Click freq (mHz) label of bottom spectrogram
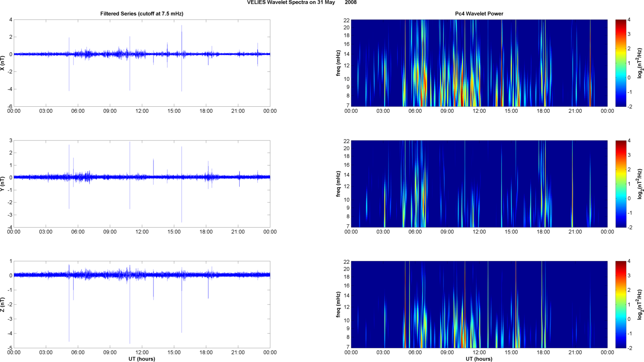Image resolution: width=644 pixels, height=362 pixels. (x=338, y=305)
